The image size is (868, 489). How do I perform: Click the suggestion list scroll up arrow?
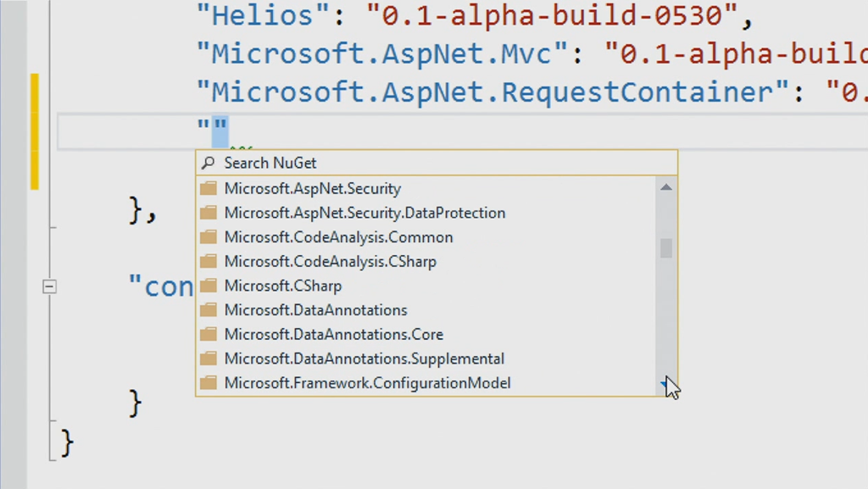coord(666,187)
